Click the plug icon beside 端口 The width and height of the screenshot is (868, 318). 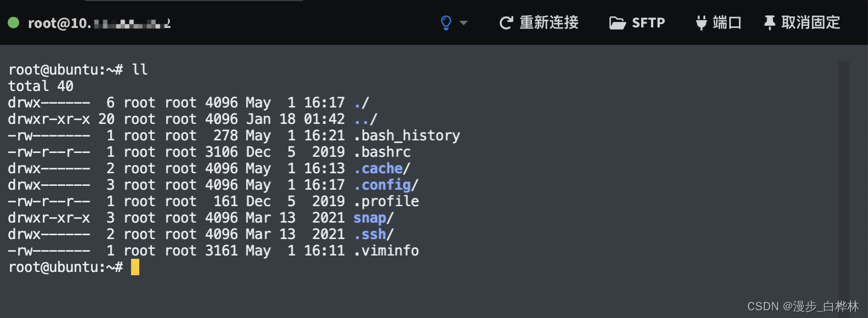pyautogui.click(x=700, y=22)
